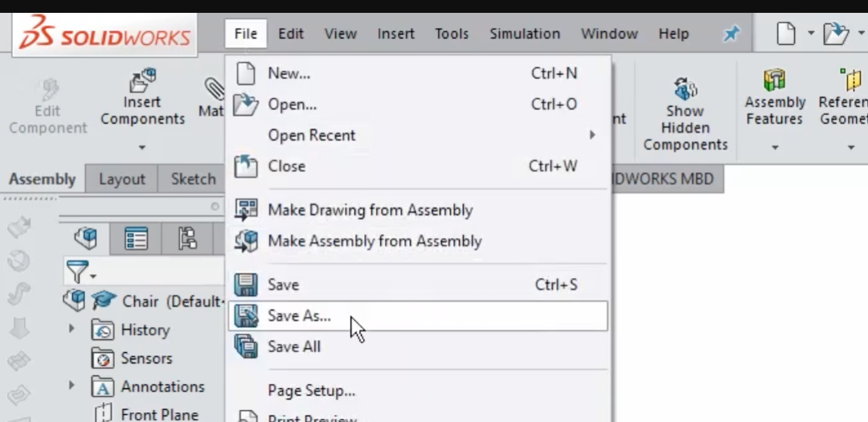Switch to the Layout tab
The height and width of the screenshot is (422, 868).
click(x=122, y=179)
